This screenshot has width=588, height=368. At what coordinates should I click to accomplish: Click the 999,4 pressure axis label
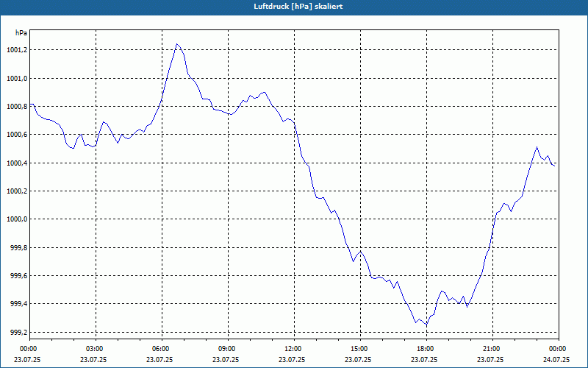pyautogui.click(x=18, y=304)
